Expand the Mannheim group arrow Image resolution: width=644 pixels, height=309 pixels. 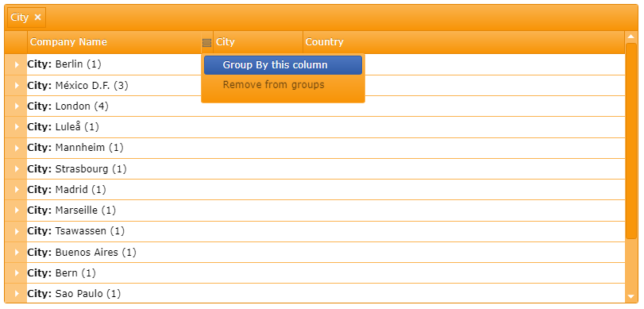point(17,148)
